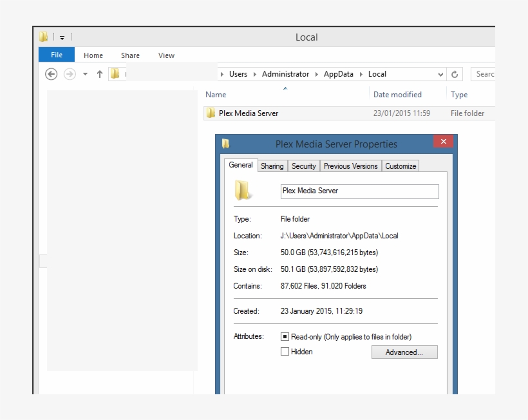Expand the Quick Access Toolbar dropdown arrow

pos(62,37)
